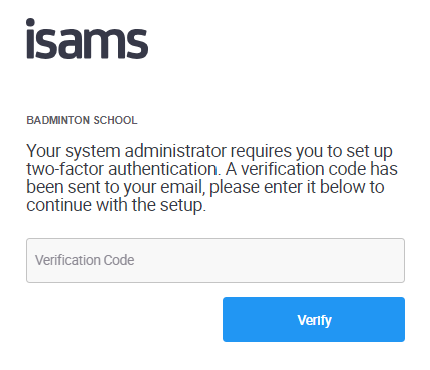Click the words 'continue with the setup'

pos(114,205)
